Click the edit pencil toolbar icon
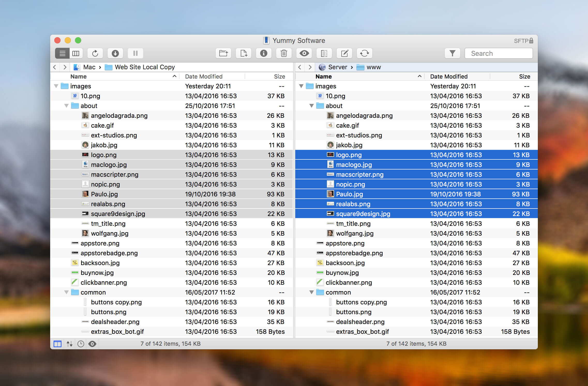The image size is (588, 386). [x=344, y=53]
